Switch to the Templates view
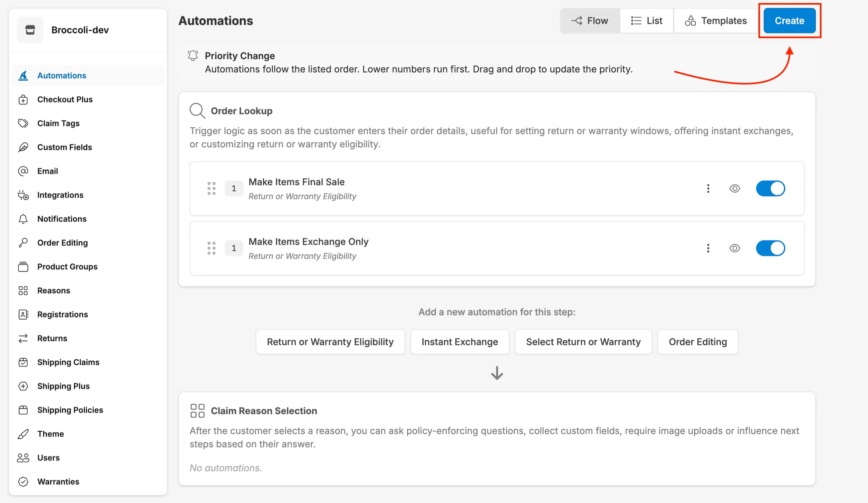Image resolution: width=868 pixels, height=503 pixels. coord(716,20)
